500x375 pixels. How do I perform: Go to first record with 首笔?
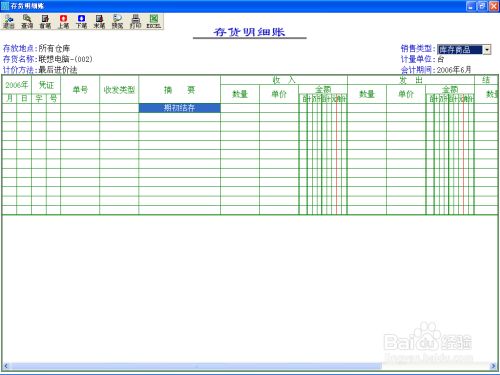(x=45, y=21)
